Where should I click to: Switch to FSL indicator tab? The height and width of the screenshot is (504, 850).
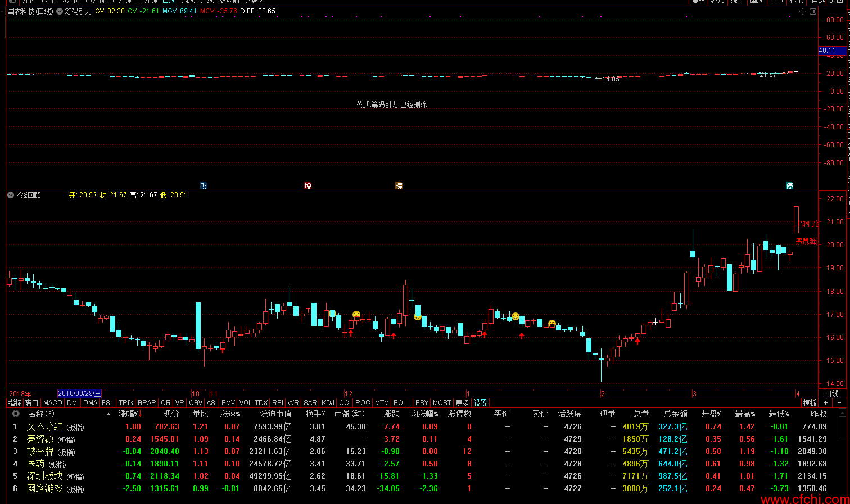108,403
